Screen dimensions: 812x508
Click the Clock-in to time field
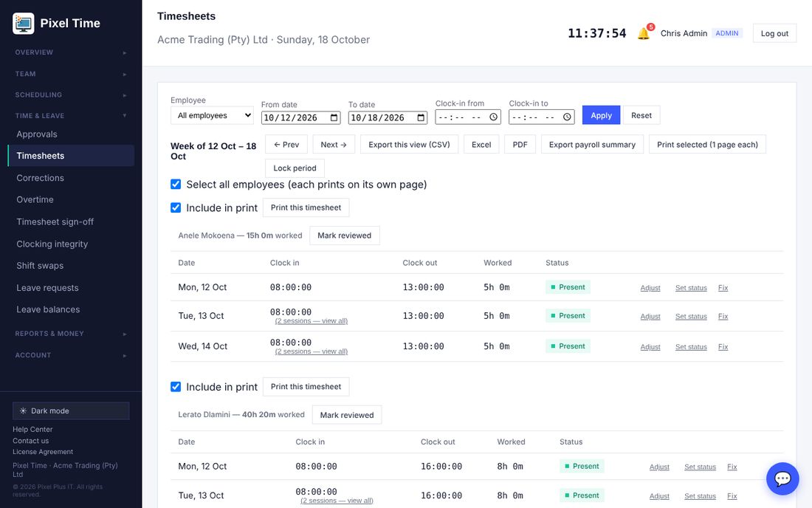coord(541,117)
